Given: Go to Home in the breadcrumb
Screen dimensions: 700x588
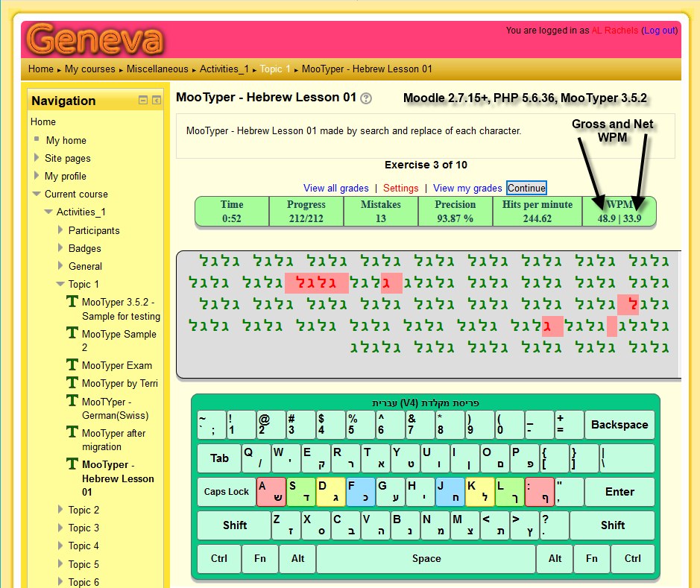Looking at the screenshot, I should pos(40,69).
